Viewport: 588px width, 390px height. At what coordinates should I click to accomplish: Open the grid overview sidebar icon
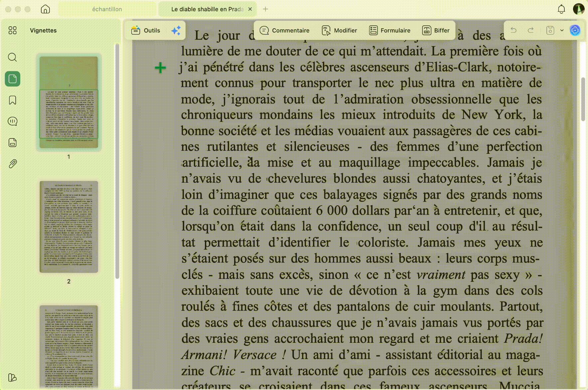pyautogui.click(x=13, y=30)
